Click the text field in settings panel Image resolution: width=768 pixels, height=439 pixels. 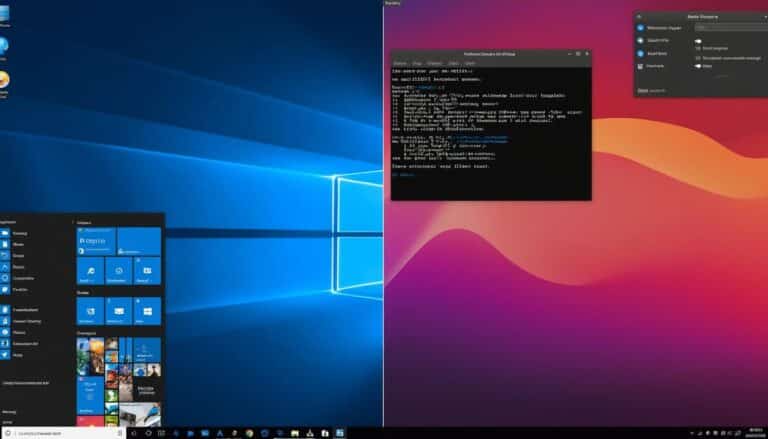pos(731,28)
